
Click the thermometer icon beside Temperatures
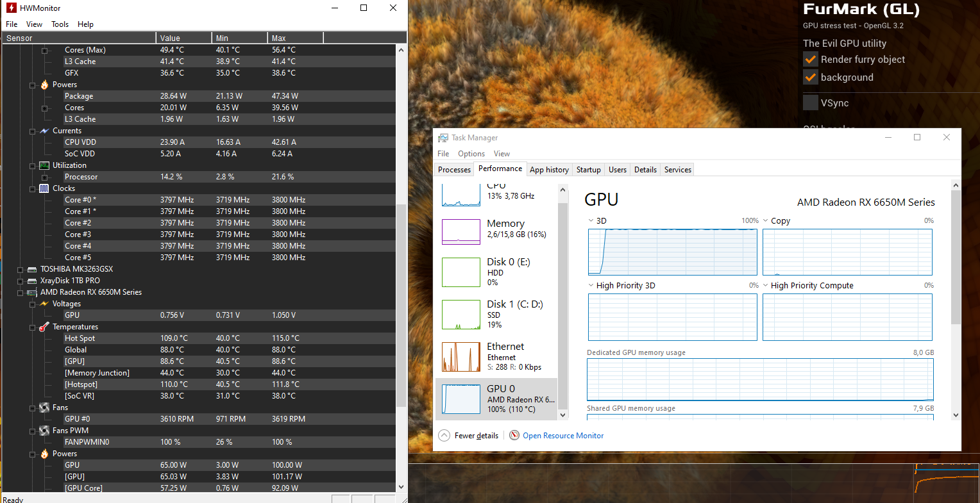point(44,327)
